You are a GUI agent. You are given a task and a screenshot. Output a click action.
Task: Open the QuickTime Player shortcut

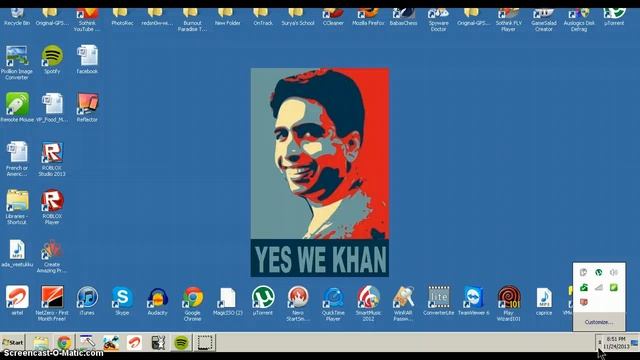pyautogui.click(x=333, y=304)
